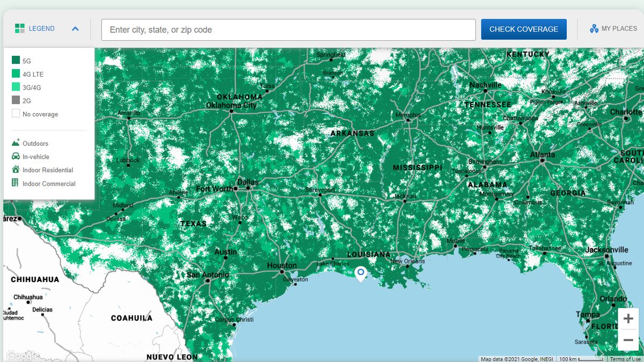
Task: Click the New Orleans label on map
Action: coord(407,261)
